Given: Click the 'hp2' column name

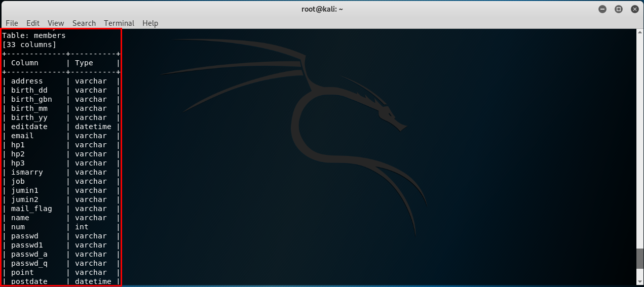Looking at the screenshot, I should click(x=18, y=154).
